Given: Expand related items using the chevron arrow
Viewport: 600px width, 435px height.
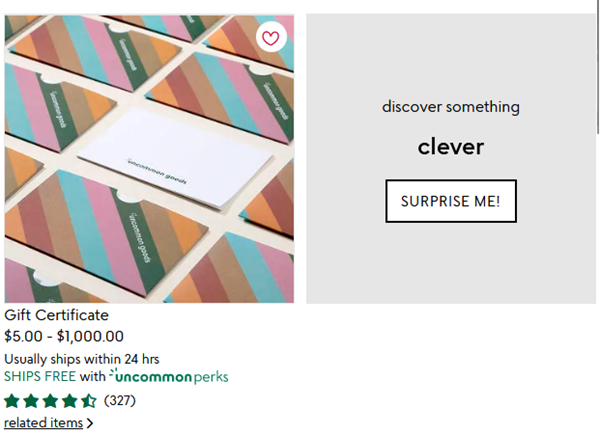Looking at the screenshot, I should click(90, 424).
